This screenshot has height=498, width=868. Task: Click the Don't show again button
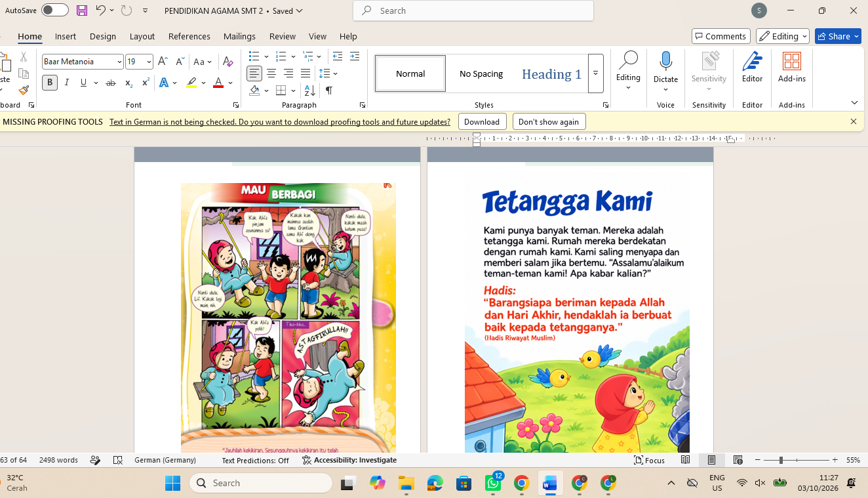pos(549,122)
